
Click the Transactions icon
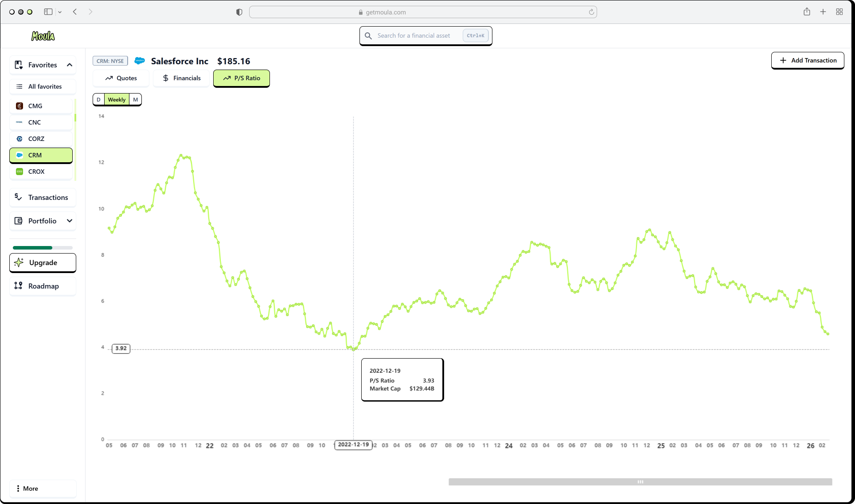point(19,197)
